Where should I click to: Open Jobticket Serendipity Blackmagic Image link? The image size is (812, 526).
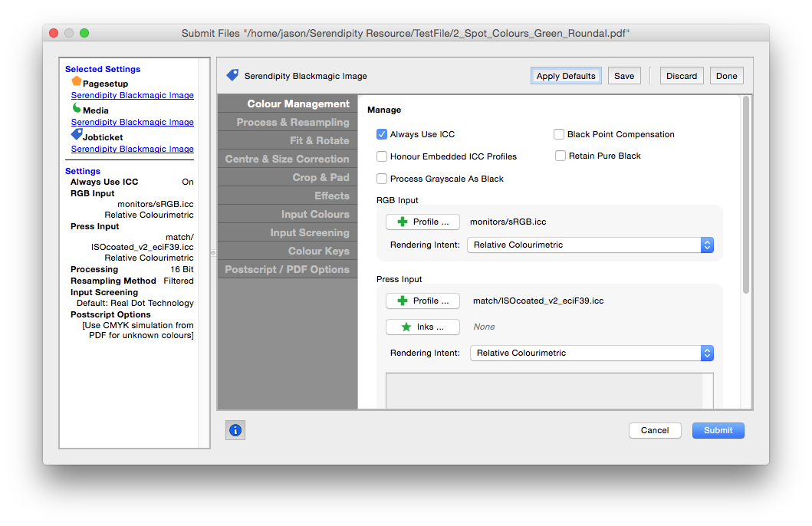[x=132, y=149]
